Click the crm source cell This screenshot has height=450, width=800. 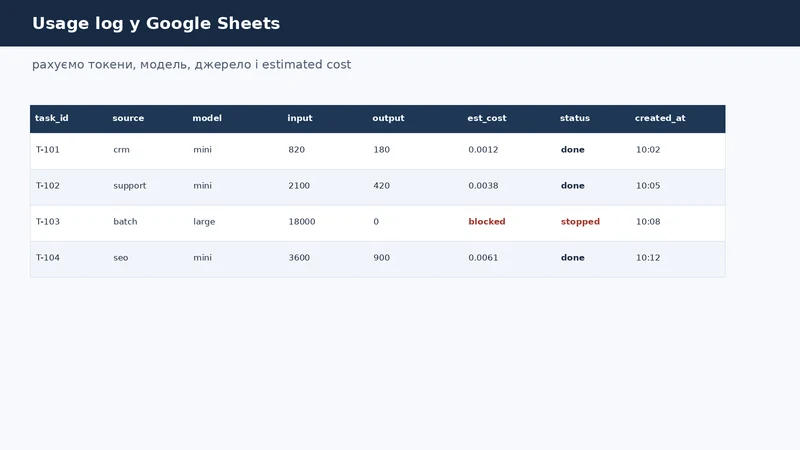(x=121, y=150)
